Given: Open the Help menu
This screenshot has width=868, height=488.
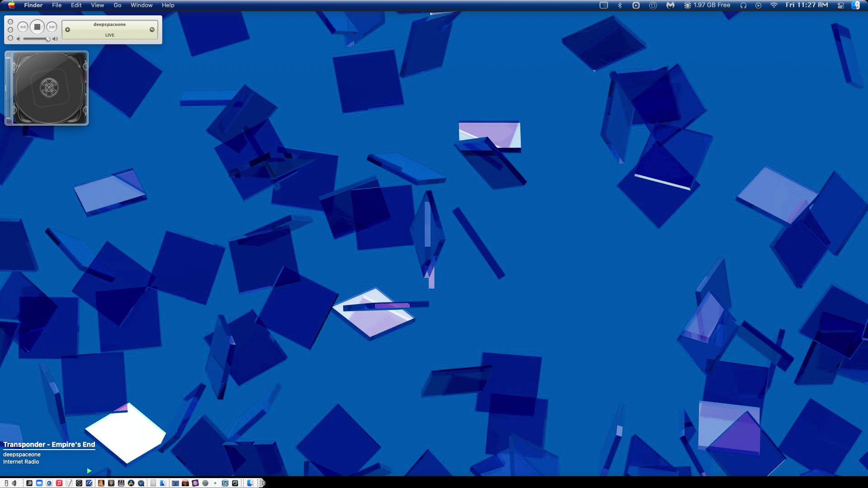Looking at the screenshot, I should coord(168,5).
